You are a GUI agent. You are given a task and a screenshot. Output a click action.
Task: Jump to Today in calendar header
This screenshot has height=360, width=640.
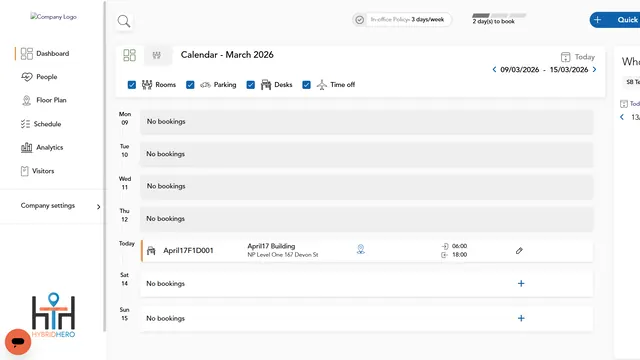tap(584, 57)
